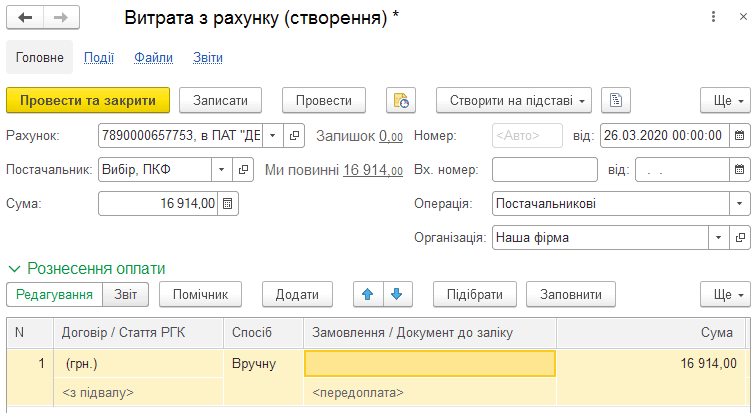Select the <передоплата> cell

[x=430, y=392]
